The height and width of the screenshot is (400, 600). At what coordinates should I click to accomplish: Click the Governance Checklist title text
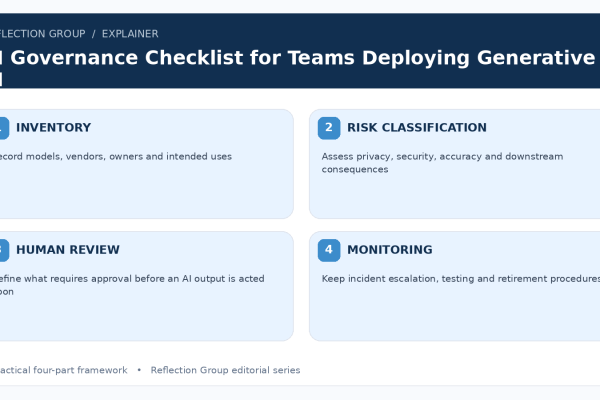pos(300,58)
